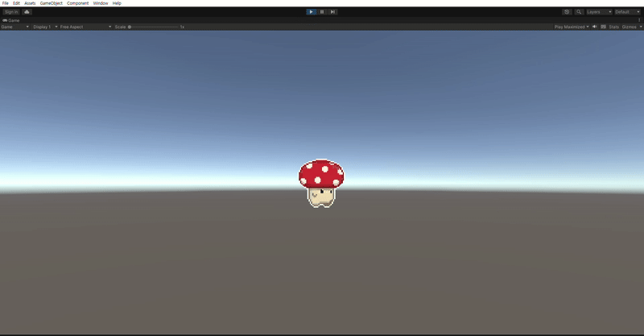This screenshot has height=336, width=644.
Task: Open the Edit menu
Action: coord(16,3)
